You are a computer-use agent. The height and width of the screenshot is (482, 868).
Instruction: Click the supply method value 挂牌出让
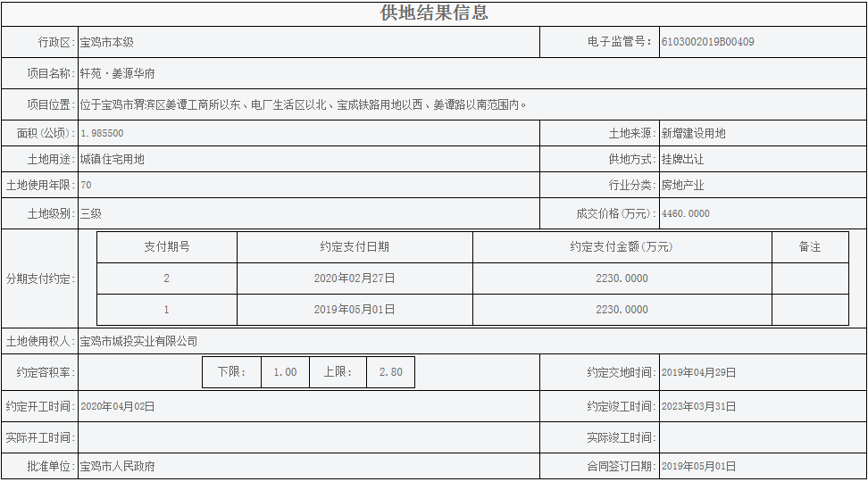coord(682,159)
